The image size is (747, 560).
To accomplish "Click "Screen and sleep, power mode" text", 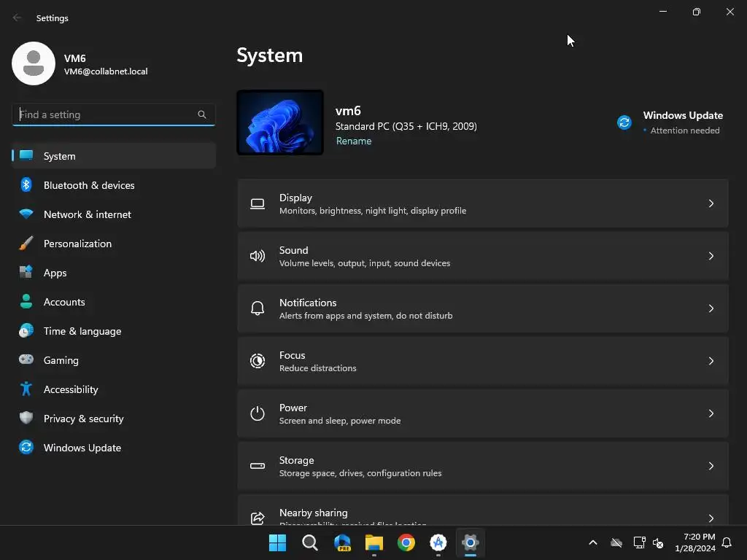I will [340, 421].
